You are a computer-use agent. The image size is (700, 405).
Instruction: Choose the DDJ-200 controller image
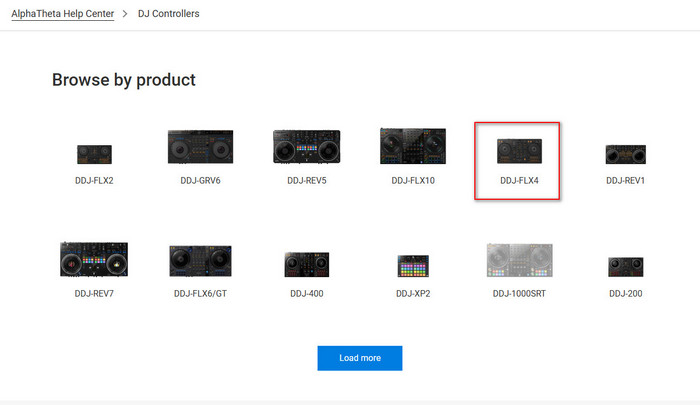coord(625,266)
